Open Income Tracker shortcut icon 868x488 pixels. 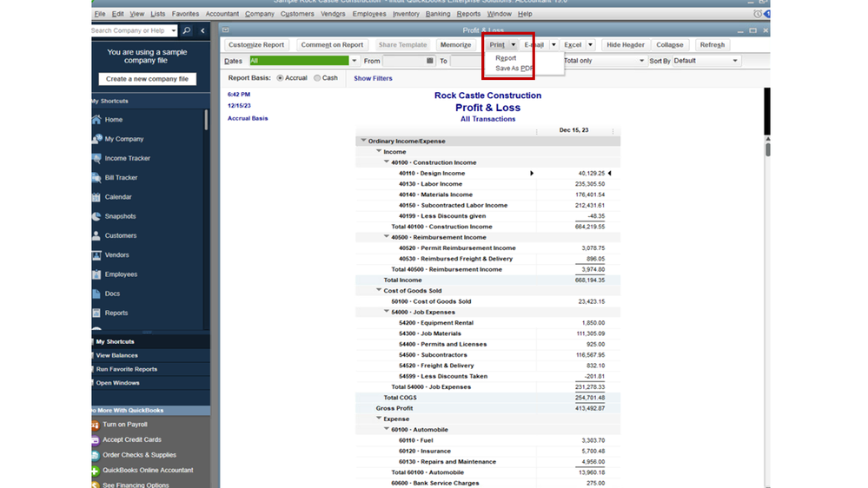point(96,158)
